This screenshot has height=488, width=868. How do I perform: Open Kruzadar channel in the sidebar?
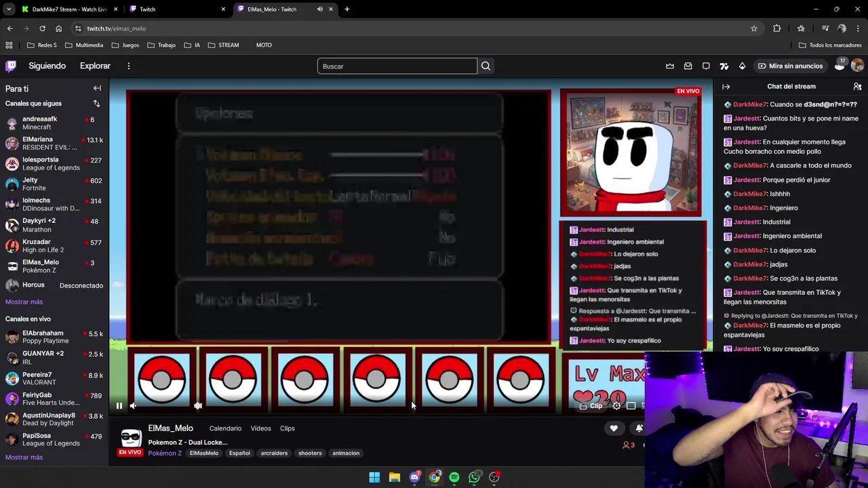click(54, 245)
